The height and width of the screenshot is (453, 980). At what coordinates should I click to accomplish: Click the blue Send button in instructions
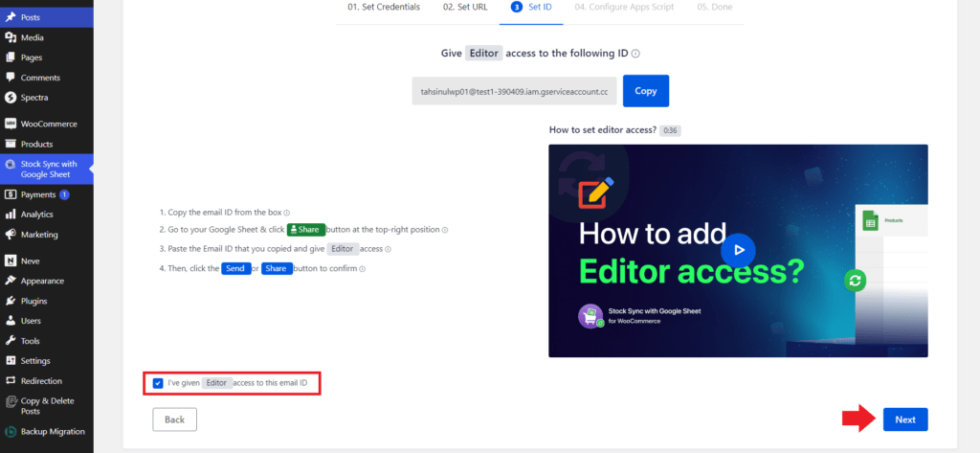pyautogui.click(x=236, y=268)
